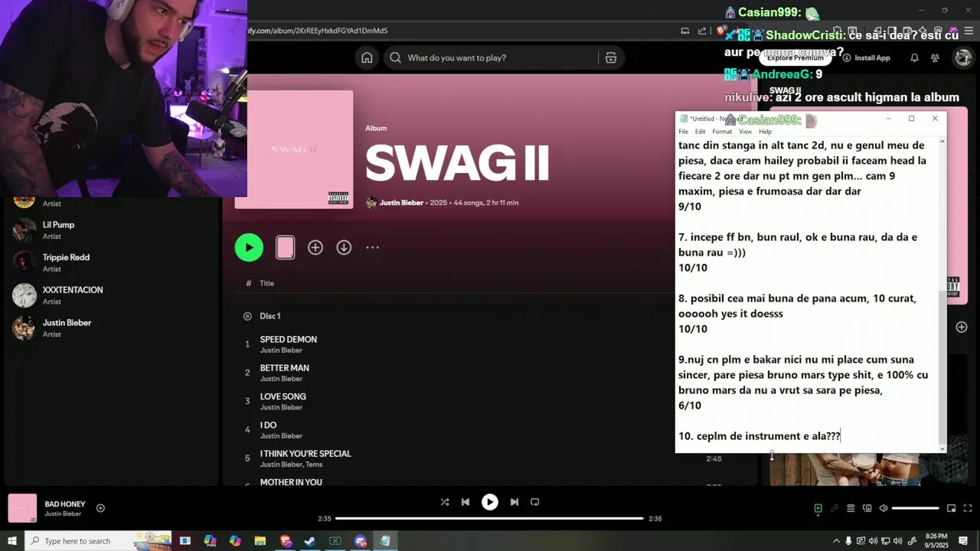Skip to previous track
This screenshot has height=551, width=980.
(465, 502)
